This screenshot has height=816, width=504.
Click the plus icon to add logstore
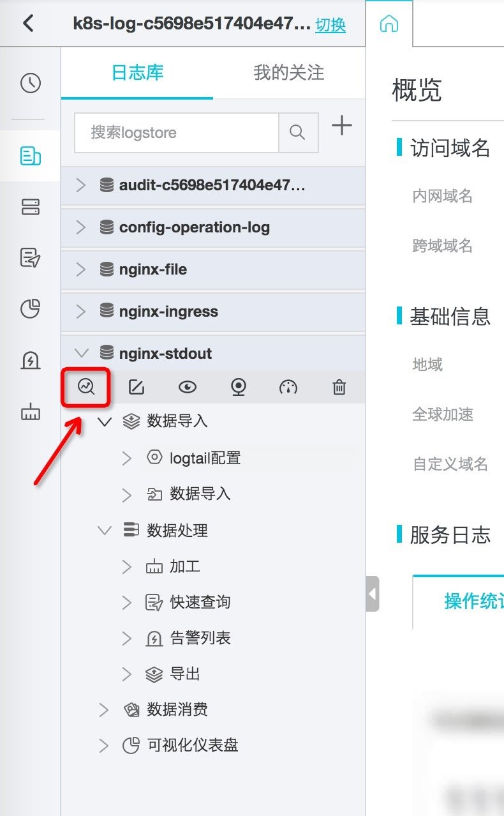click(342, 125)
